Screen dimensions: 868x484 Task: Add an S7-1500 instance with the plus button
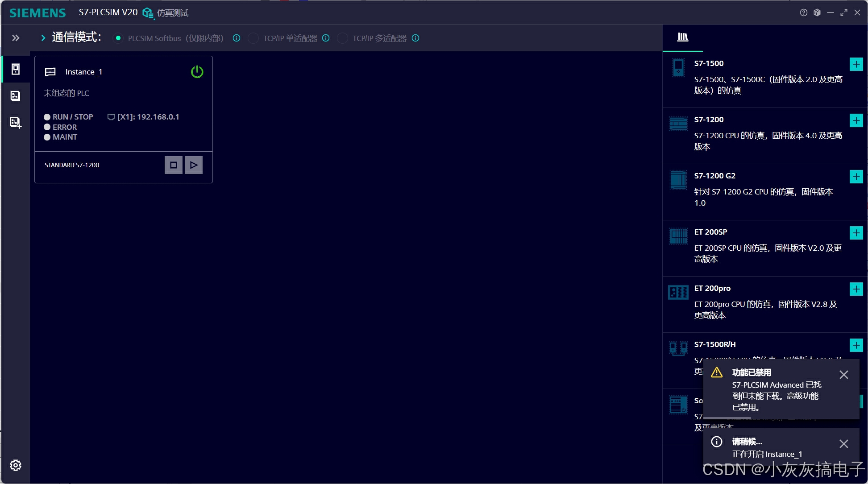856,64
